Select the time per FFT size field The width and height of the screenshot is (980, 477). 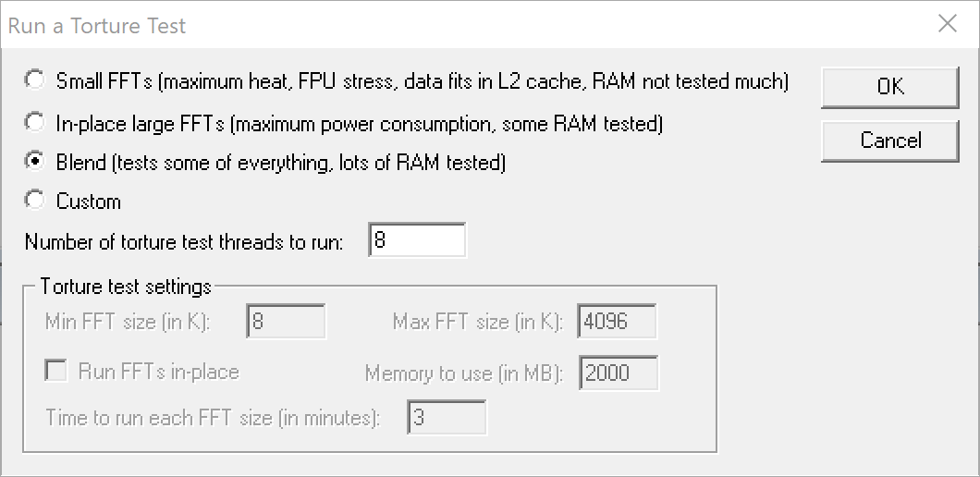click(447, 417)
